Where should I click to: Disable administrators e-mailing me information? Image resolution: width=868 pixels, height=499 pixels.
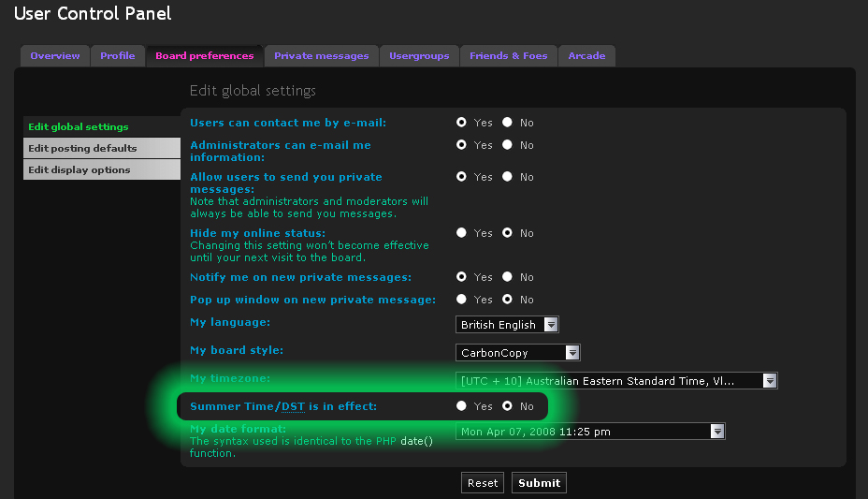(507, 145)
